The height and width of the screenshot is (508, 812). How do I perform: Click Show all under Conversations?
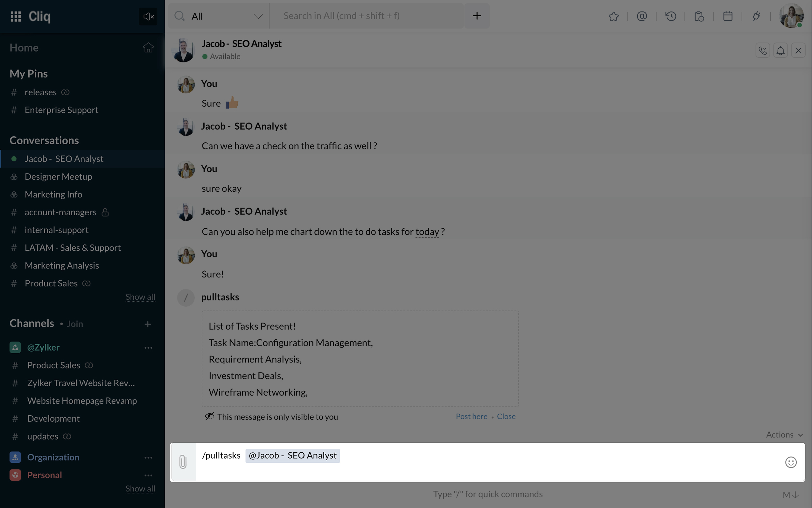(140, 297)
